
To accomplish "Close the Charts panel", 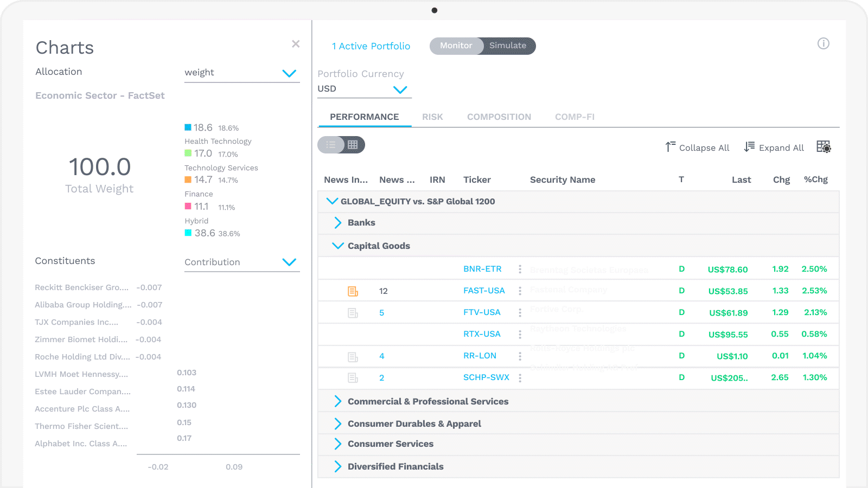I will pos(296,44).
